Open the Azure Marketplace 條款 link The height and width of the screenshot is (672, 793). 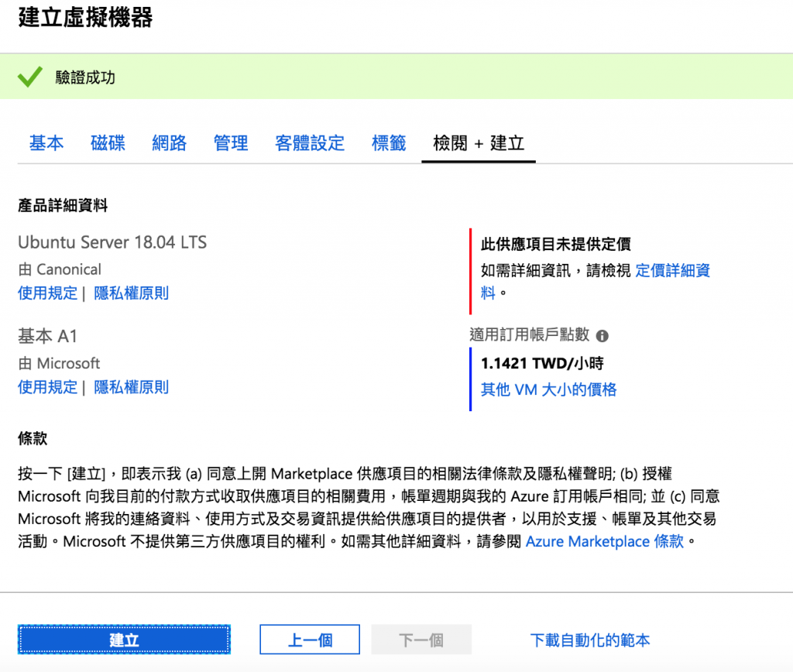(x=605, y=541)
